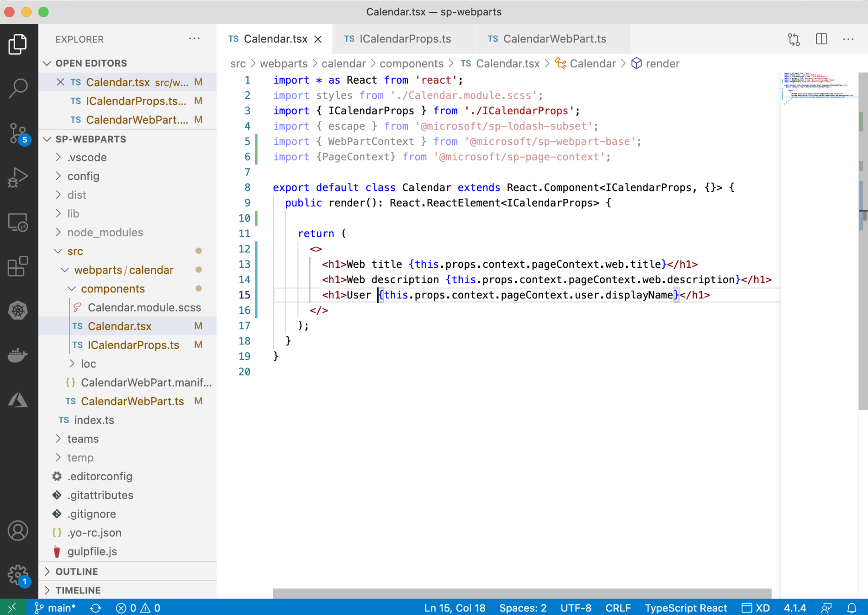Click the horizontal scrollbar of the editor
868x615 pixels.
tap(522, 593)
